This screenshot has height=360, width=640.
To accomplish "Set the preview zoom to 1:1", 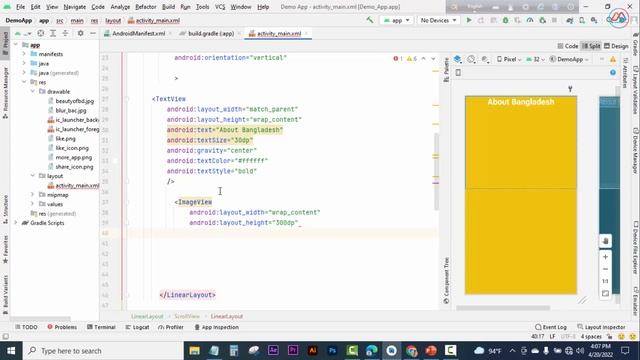I will pos(605,281).
